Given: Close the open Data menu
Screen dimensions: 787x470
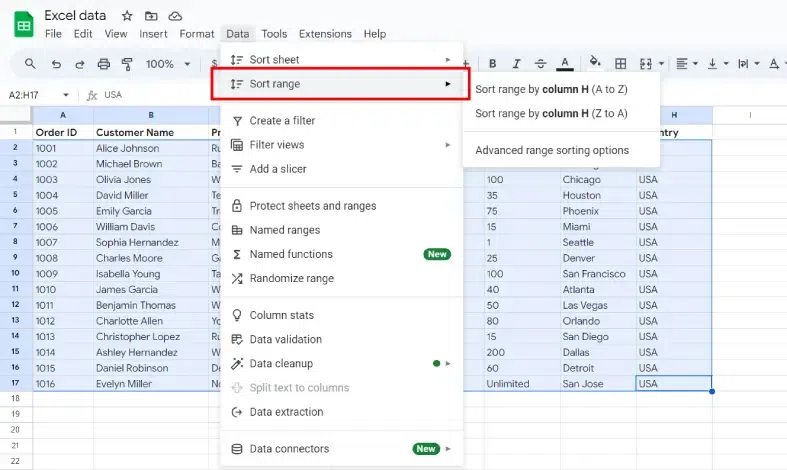Looking at the screenshot, I should click(237, 34).
